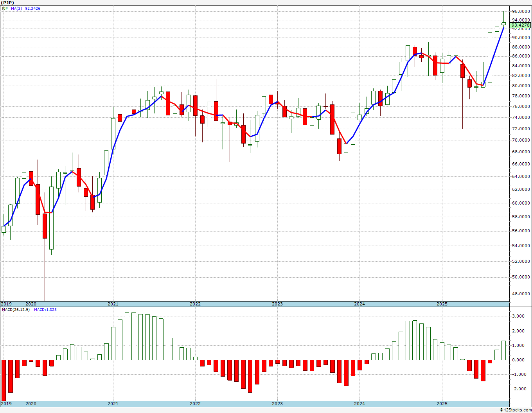This screenshot has width=532, height=413.
Task: Select the 1.000 MACD axis label
Action: tap(519, 345)
